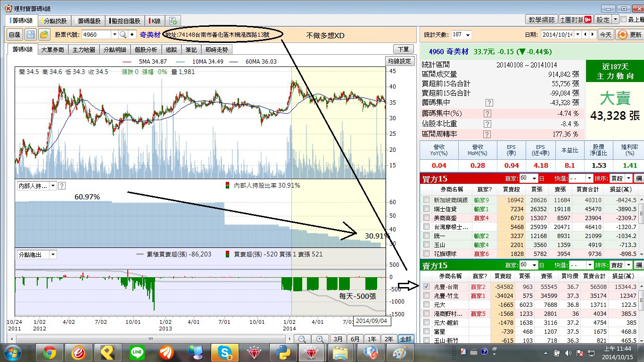Viewport: 644px width, 362px height.
Task: Add the stock with the plus button
Action: point(132,34)
